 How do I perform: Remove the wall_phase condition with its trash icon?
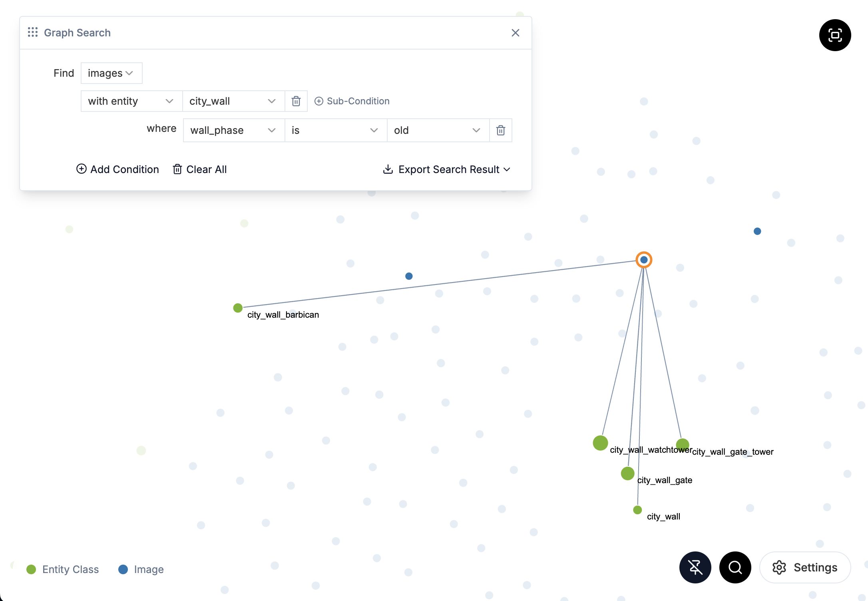point(500,130)
